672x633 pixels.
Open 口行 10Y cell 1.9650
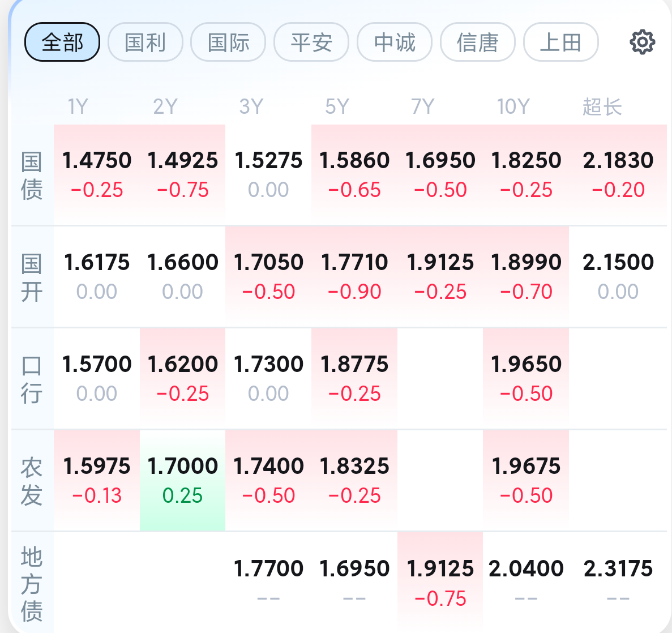click(x=526, y=378)
